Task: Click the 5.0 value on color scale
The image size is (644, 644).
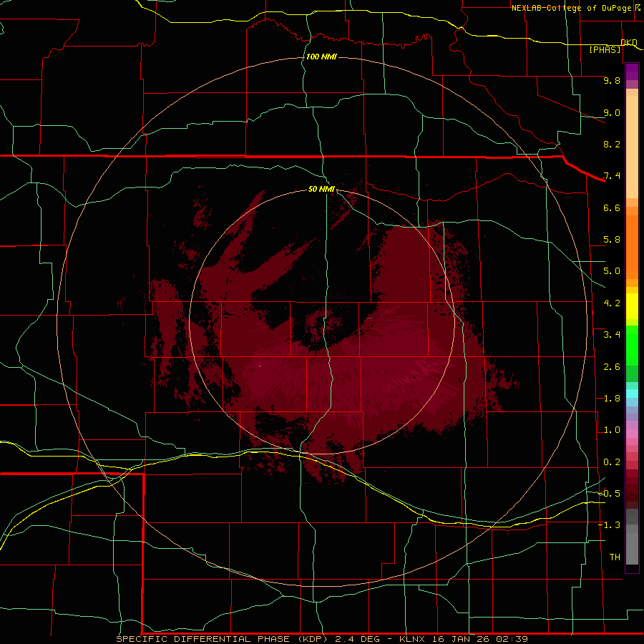Action: pyautogui.click(x=612, y=271)
